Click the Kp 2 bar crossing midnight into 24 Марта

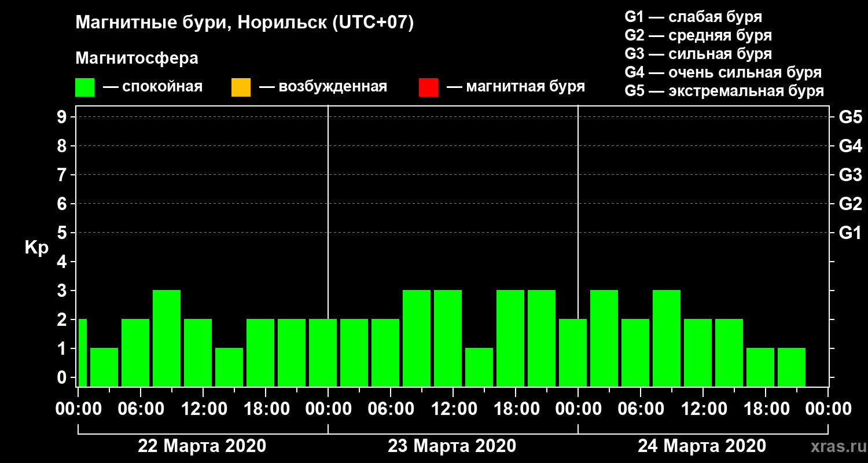(x=573, y=352)
